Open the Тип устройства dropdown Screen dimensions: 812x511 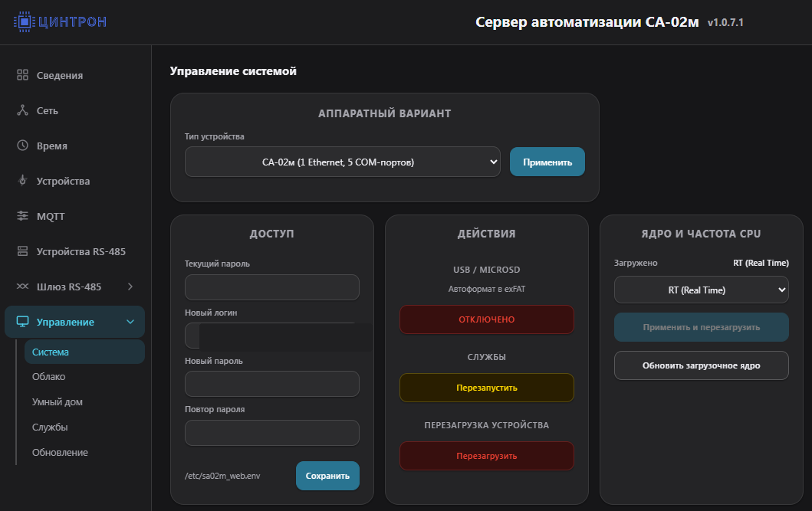(x=342, y=162)
